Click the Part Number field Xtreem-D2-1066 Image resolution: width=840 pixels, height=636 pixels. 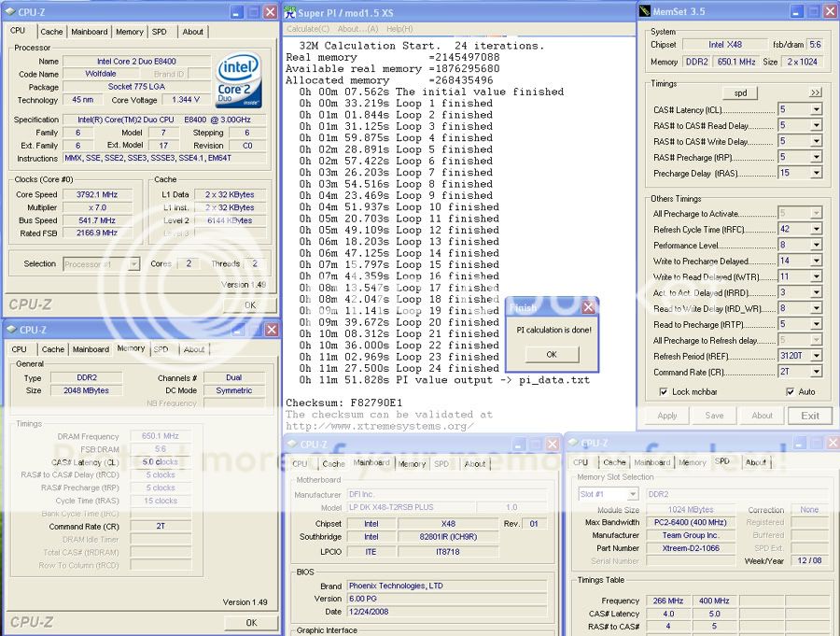coord(691,548)
